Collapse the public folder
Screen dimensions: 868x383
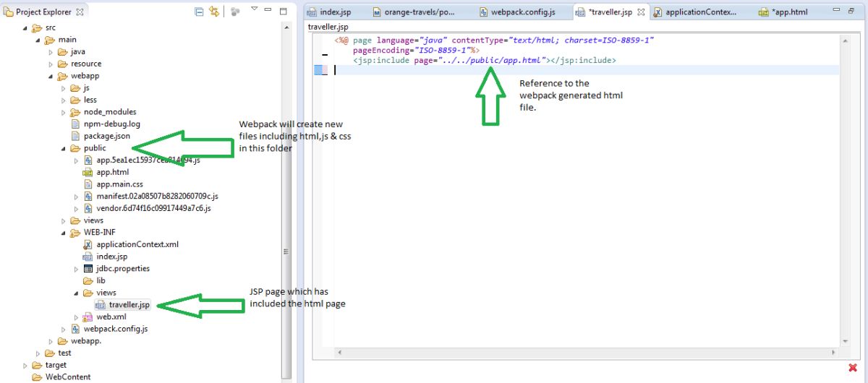[64, 148]
